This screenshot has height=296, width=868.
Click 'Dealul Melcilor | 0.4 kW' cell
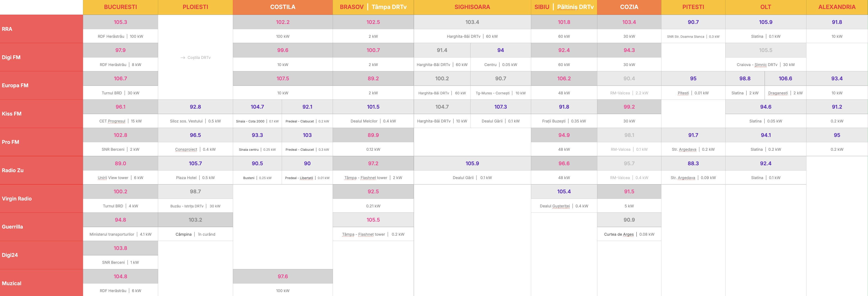point(373,121)
